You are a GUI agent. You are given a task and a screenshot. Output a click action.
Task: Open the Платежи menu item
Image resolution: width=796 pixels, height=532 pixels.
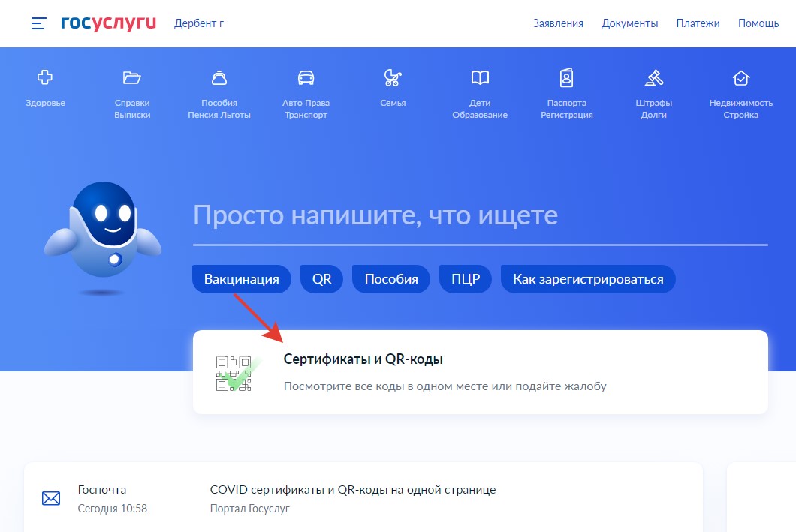click(698, 23)
